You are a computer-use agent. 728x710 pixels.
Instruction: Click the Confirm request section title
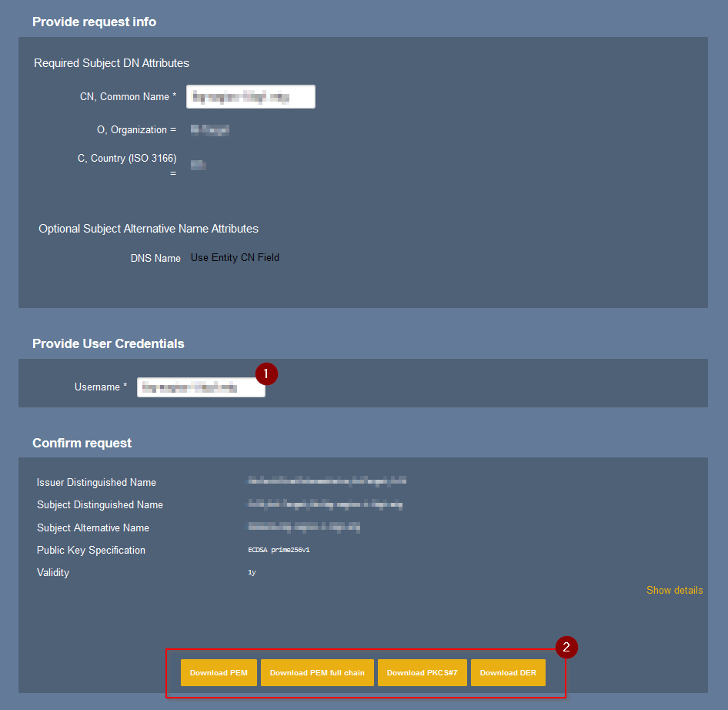82,443
